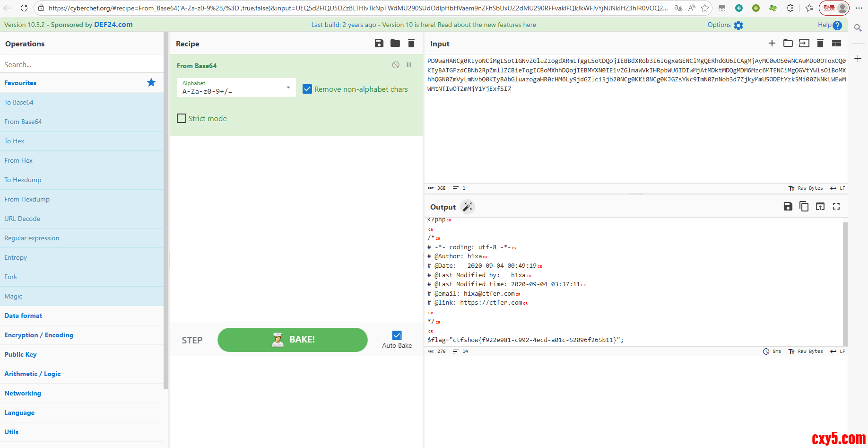Toggle the Auto Bake checkbox

397,335
